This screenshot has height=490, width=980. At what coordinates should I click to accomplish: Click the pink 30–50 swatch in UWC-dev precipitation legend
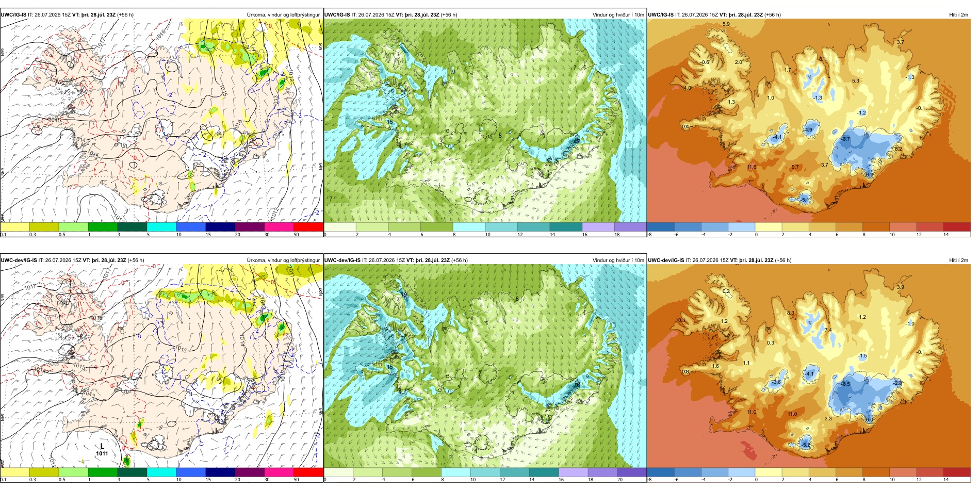coord(279,472)
